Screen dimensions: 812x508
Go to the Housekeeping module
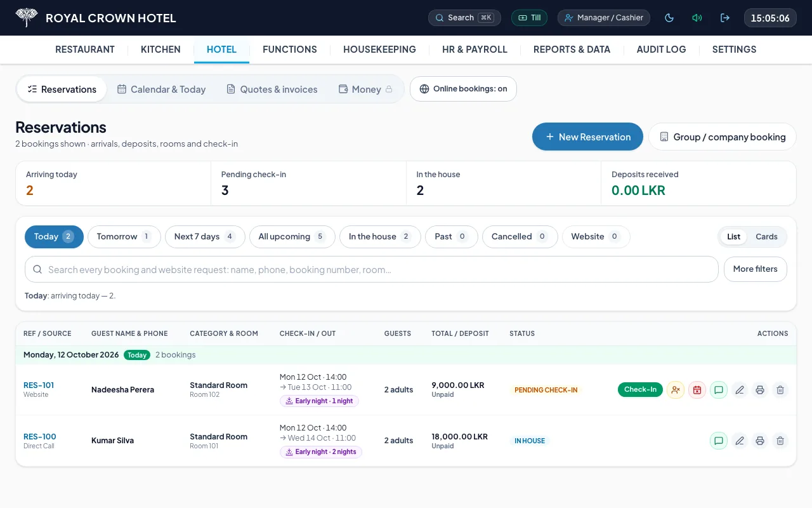(x=379, y=50)
